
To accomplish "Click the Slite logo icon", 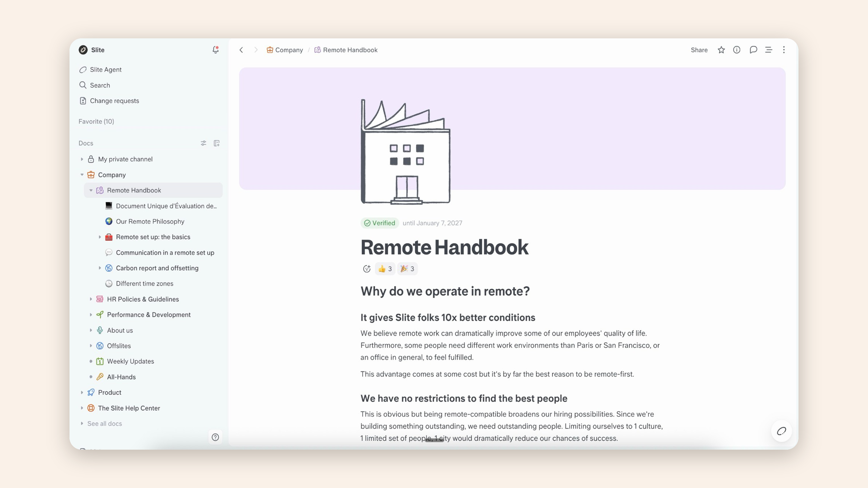I will (83, 50).
